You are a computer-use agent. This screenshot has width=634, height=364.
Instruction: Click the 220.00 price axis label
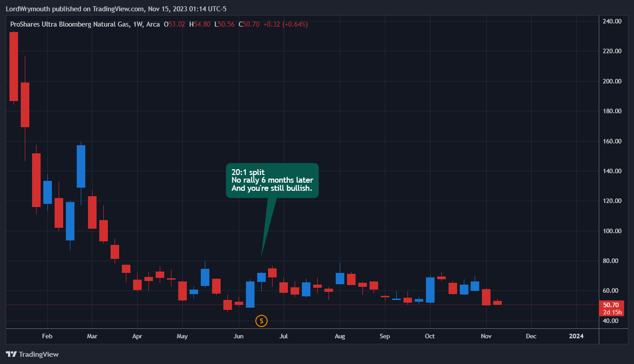tap(612, 51)
